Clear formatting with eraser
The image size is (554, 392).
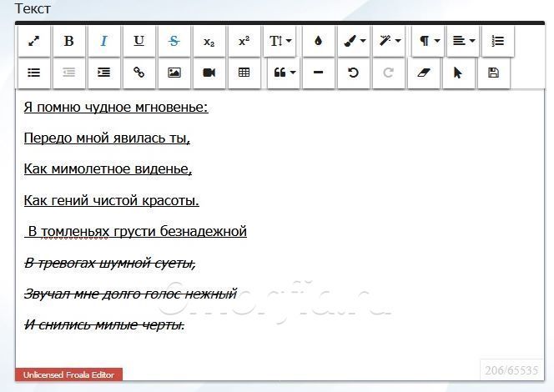pyautogui.click(x=423, y=73)
